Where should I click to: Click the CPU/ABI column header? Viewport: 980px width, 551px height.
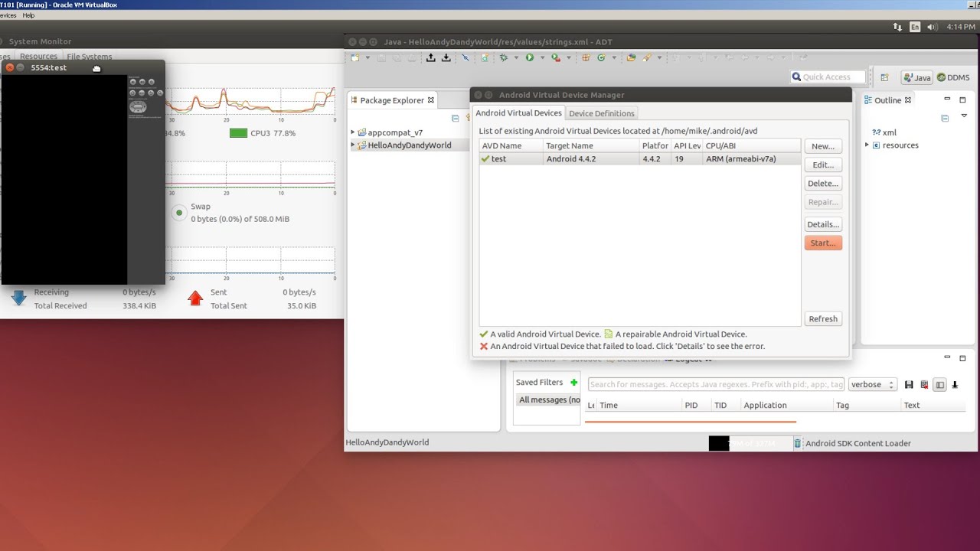(751, 145)
